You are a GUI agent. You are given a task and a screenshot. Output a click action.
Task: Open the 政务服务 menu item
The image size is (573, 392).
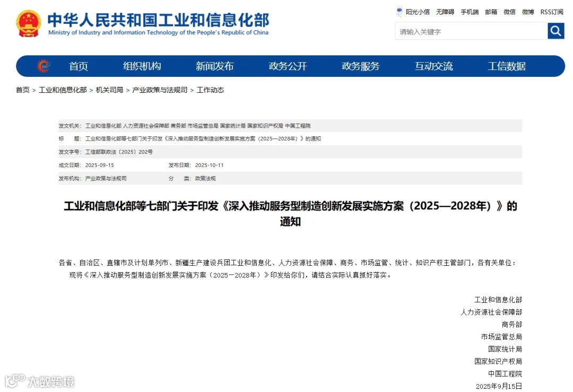361,66
